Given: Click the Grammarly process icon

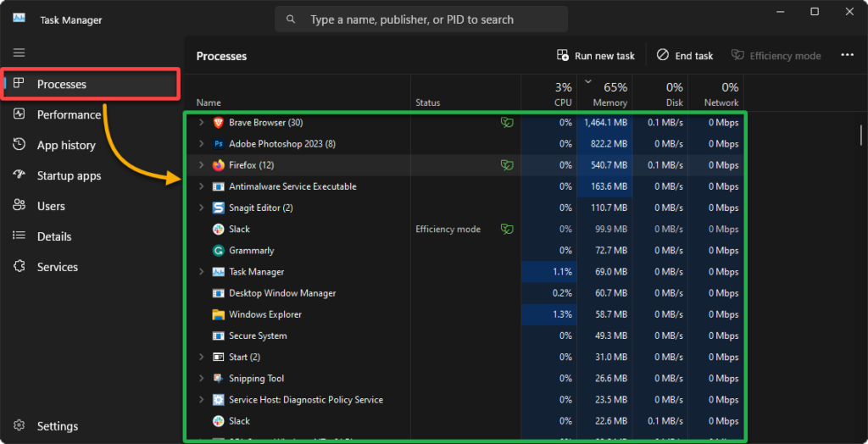Looking at the screenshot, I should (218, 251).
